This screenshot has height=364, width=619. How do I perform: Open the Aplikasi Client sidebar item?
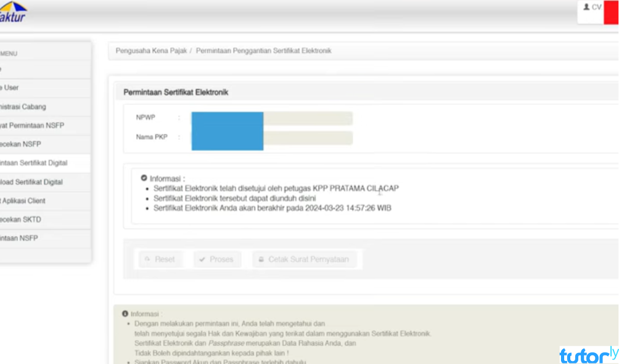pos(23,201)
